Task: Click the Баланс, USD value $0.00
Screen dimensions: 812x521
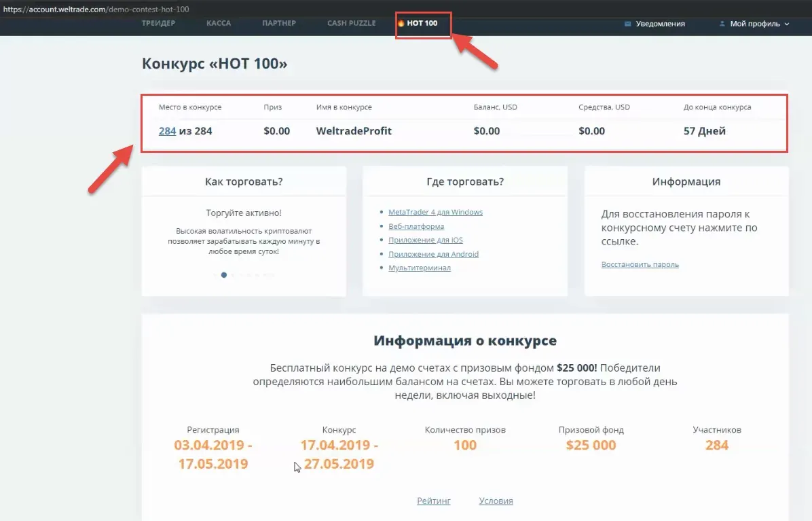Action: 487,131
